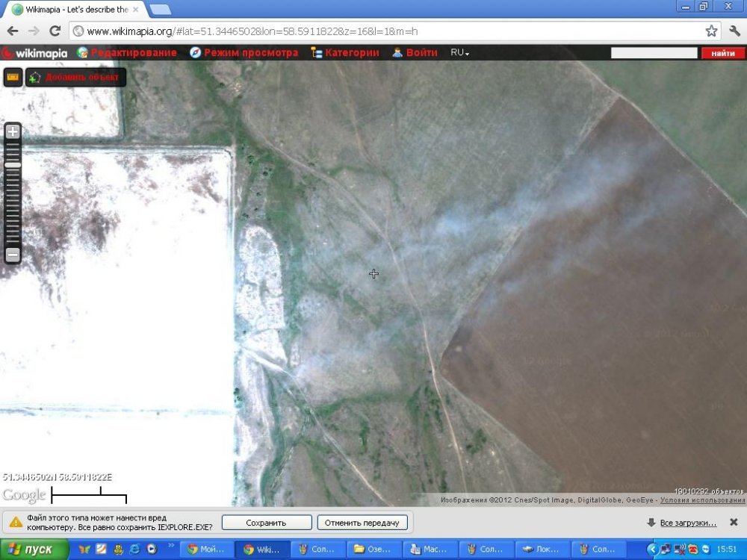
Task: Zoom in with the plus button
Action: pyautogui.click(x=13, y=131)
